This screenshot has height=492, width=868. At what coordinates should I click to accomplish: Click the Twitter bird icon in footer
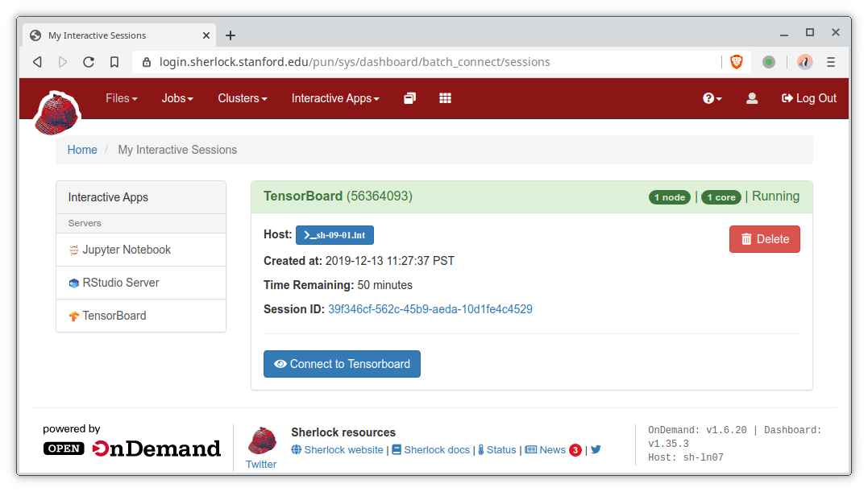coord(596,449)
